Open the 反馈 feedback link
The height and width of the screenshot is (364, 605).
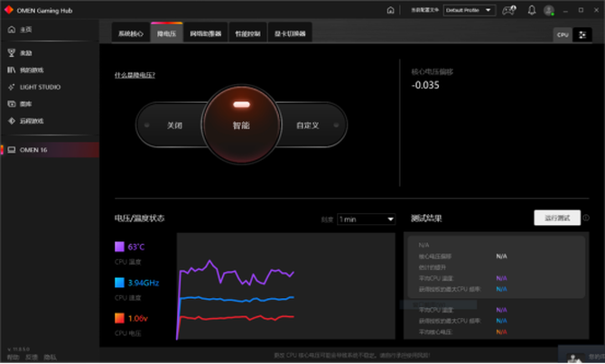click(32, 358)
